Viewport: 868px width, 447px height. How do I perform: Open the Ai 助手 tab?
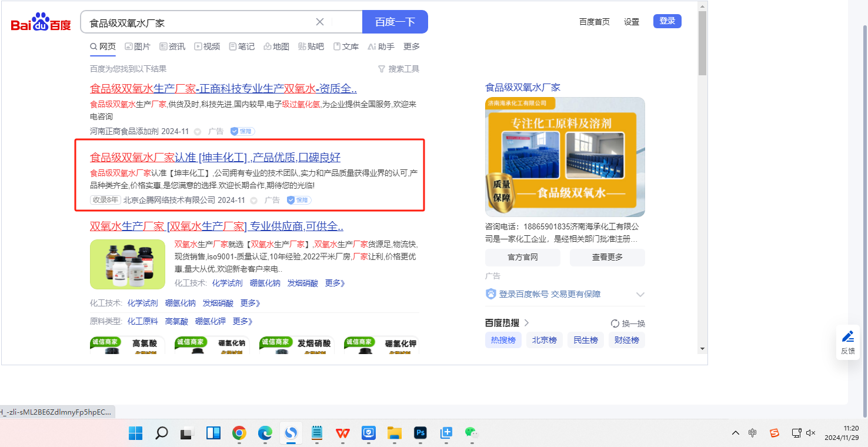coord(381,46)
